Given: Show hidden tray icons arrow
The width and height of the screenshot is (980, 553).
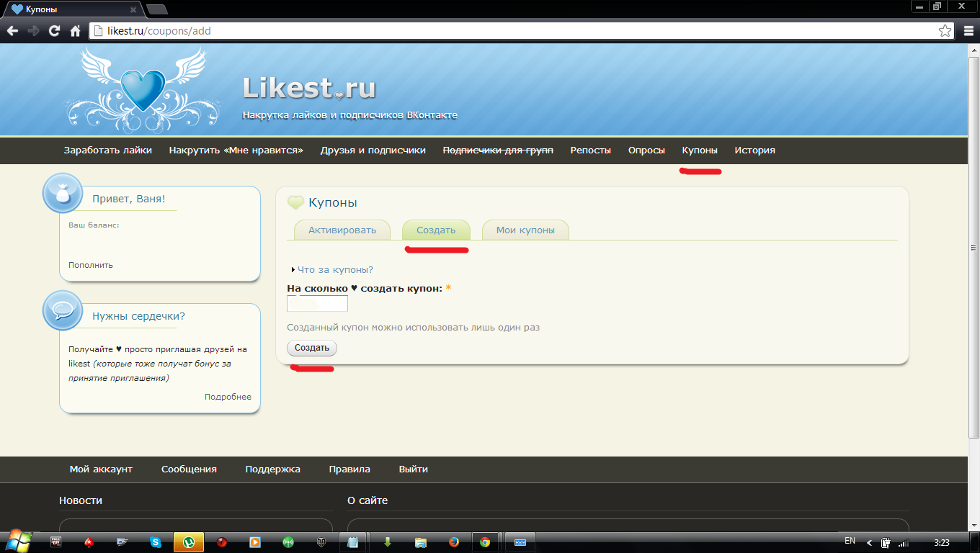Looking at the screenshot, I should coord(869,542).
